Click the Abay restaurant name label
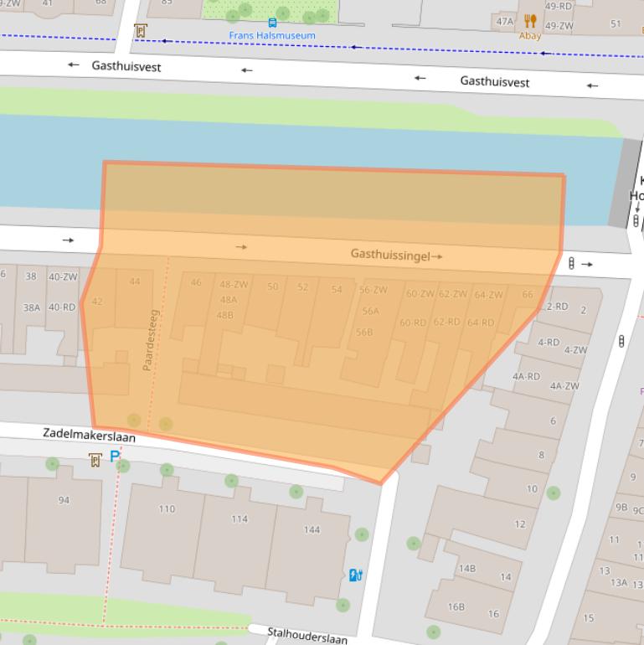 (x=529, y=36)
